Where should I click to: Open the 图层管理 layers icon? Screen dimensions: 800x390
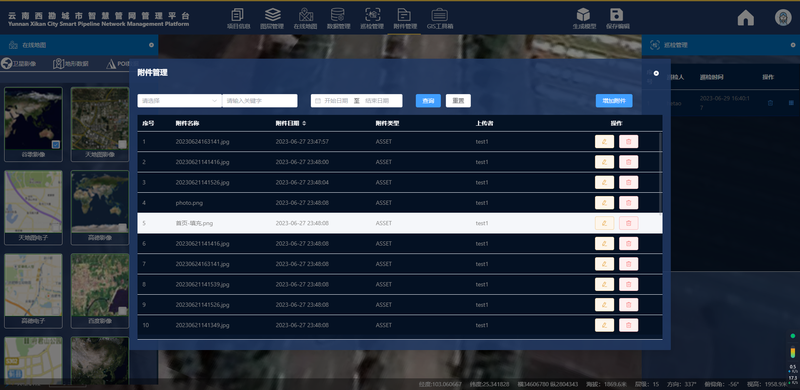point(272,18)
